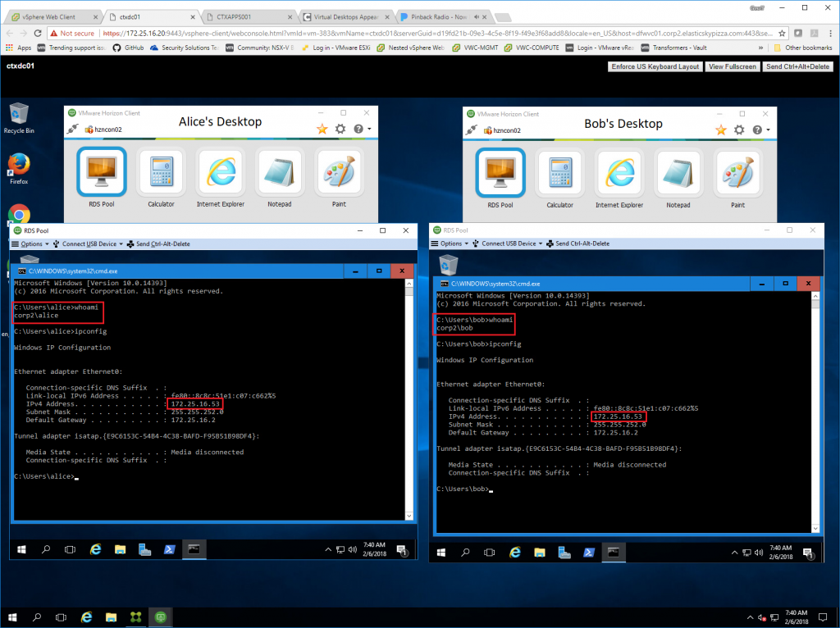The height and width of the screenshot is (628, 840).
Task: Click Enforce US Keyboard Layout button
Action: [x=655, y=66]
